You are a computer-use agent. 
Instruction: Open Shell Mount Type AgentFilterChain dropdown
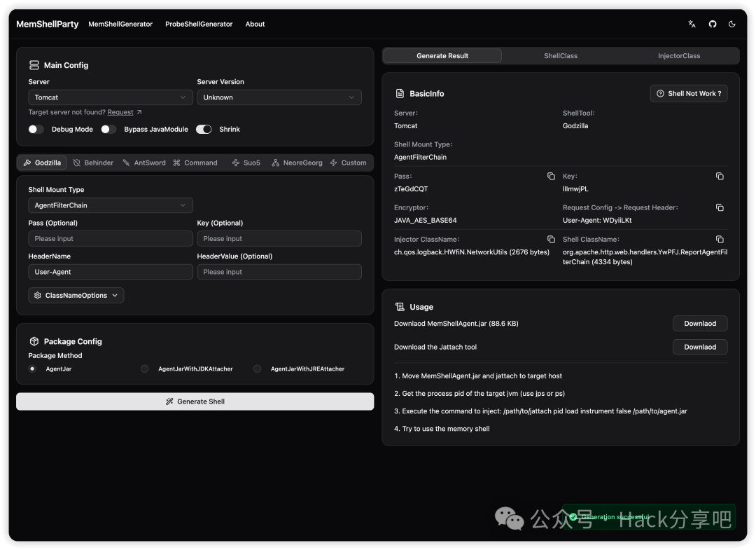click(x=110, y=205)
